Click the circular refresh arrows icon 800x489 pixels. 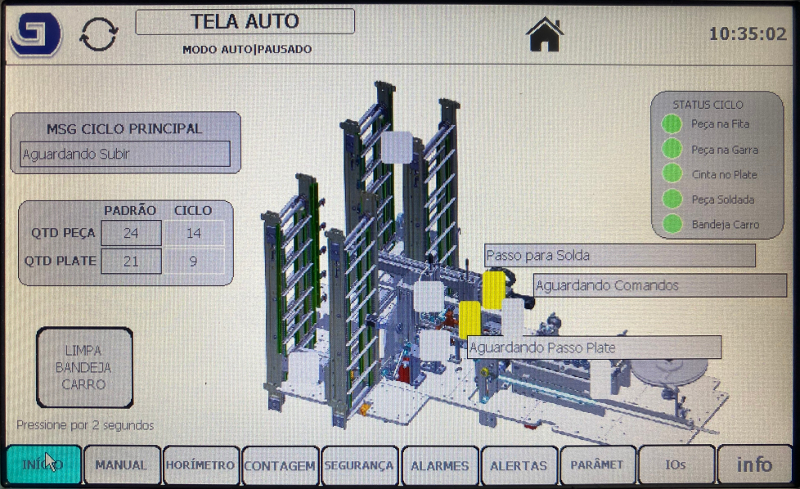tap(99, 34)
